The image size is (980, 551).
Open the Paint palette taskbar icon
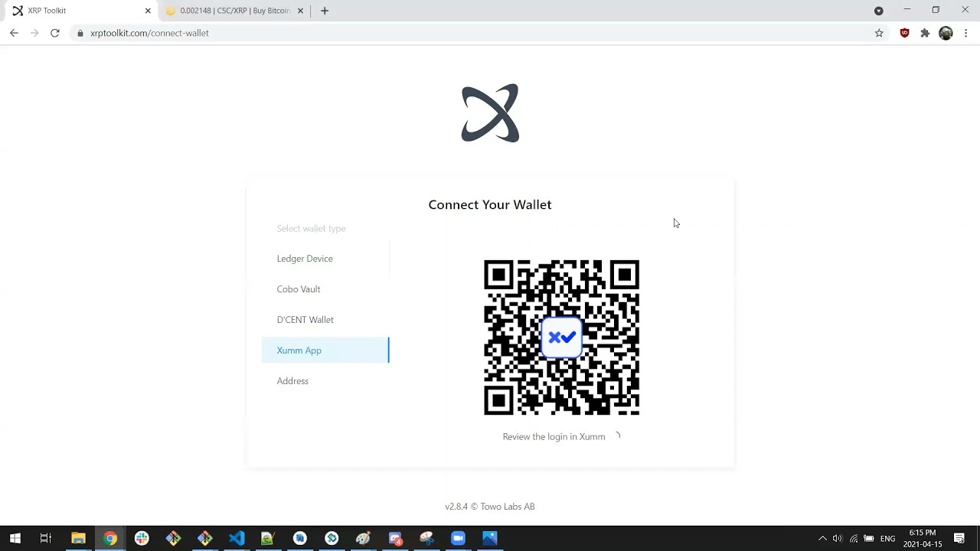coord(363,539)
